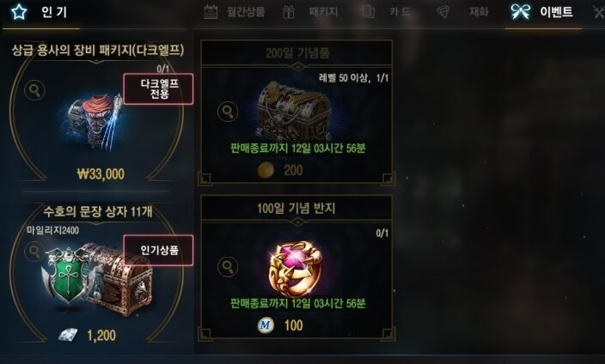Click magnifier on 100일 기념 반지 item
605x364 pixels.
click(x=228, y=266)
